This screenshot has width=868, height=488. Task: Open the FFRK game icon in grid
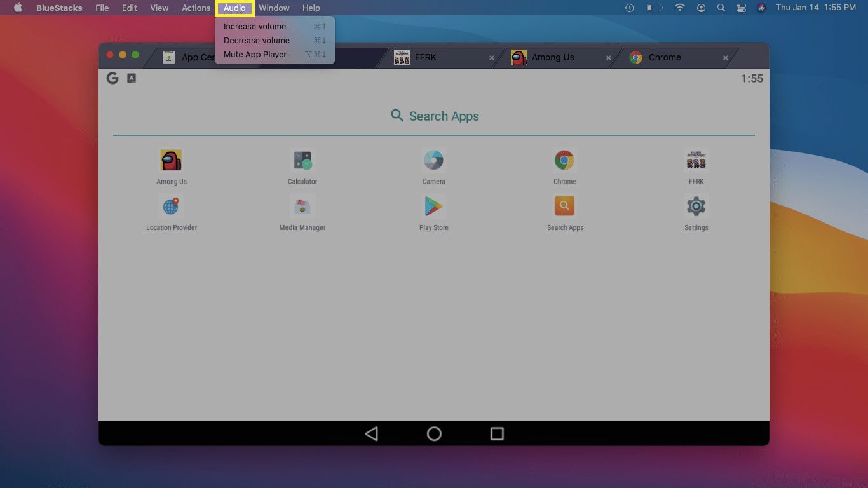(x=696, y=160)
